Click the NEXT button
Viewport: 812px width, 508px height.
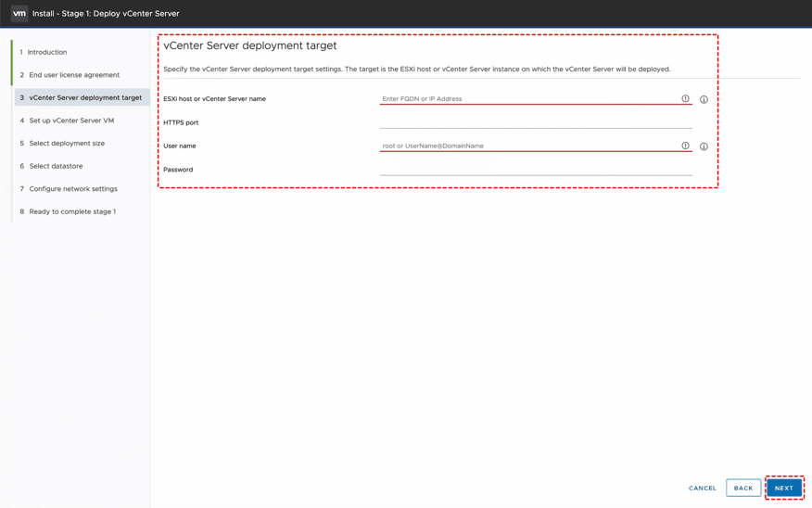784,488
